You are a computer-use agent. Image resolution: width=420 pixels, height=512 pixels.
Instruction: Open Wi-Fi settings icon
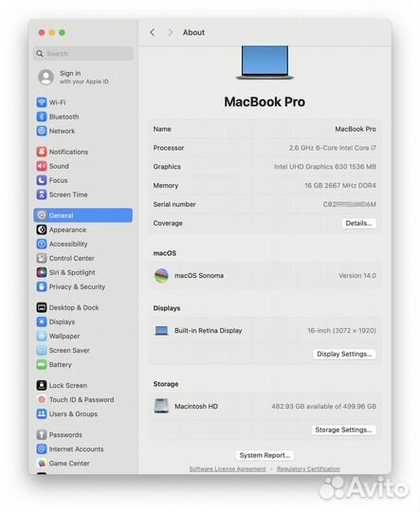(42, 102)
